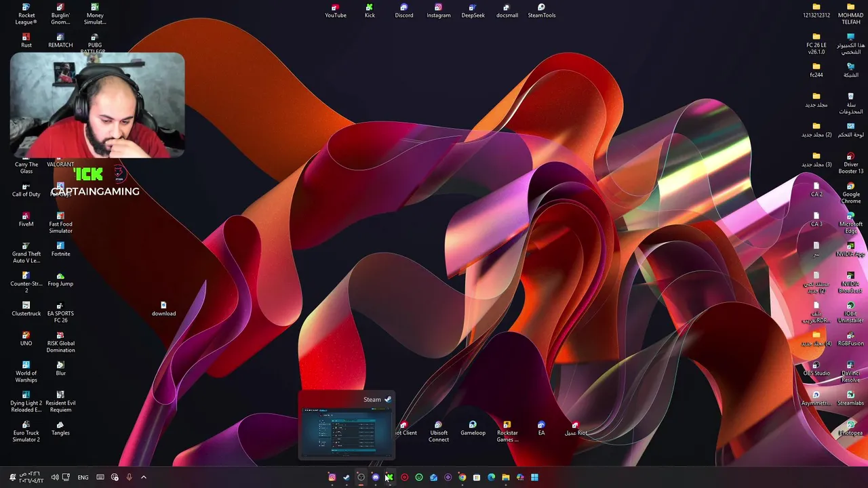Open the FC 26 LE v26.1.0 folder

pos(816,43)
